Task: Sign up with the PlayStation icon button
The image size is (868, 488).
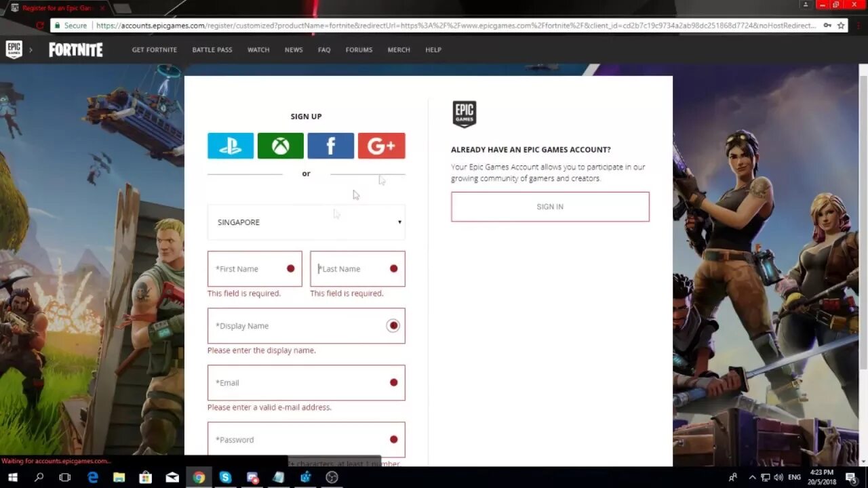Action: point(231,146)
